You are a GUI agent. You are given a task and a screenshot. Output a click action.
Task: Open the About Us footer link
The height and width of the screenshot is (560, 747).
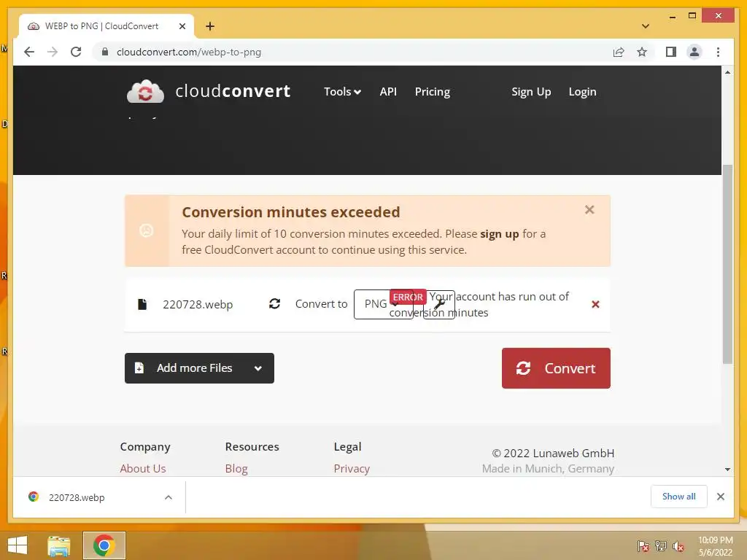143,469
